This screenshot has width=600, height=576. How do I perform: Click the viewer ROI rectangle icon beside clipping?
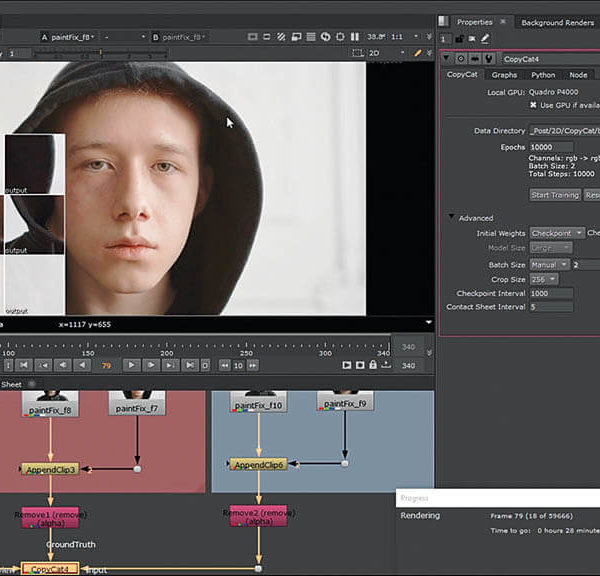tap(267, 37)
